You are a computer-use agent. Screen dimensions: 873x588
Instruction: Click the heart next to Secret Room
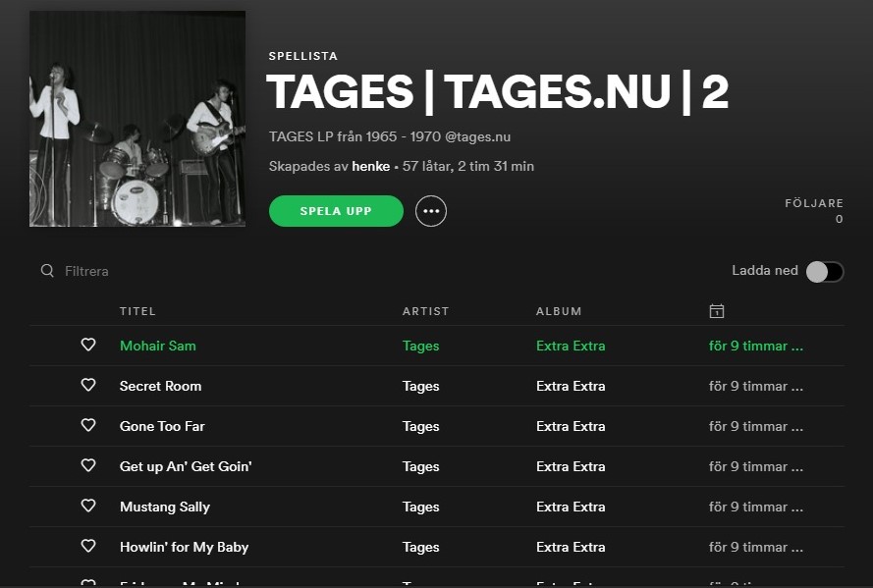[x=88, y=386]
